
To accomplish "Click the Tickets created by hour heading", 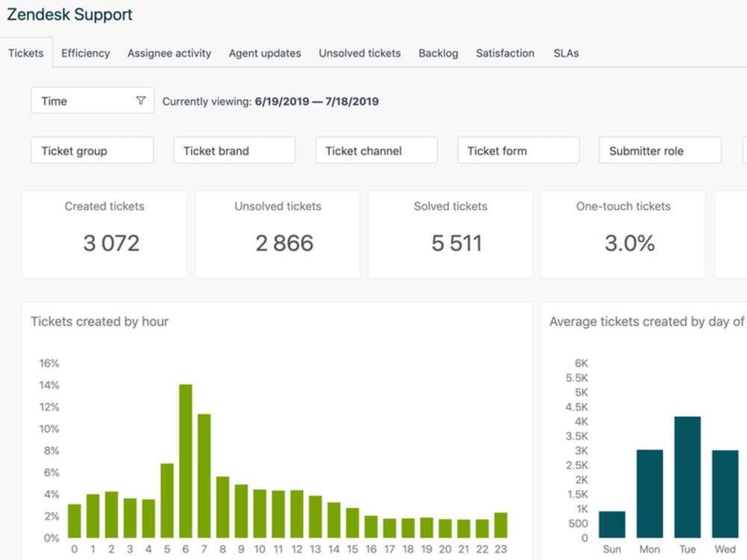I will [99, 321].
